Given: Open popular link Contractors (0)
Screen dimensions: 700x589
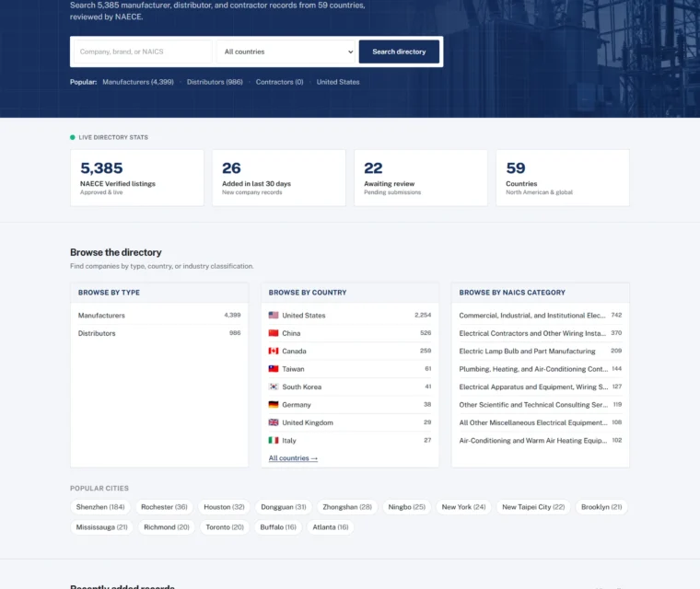Looking at the screenshot, I should point(279,82).
